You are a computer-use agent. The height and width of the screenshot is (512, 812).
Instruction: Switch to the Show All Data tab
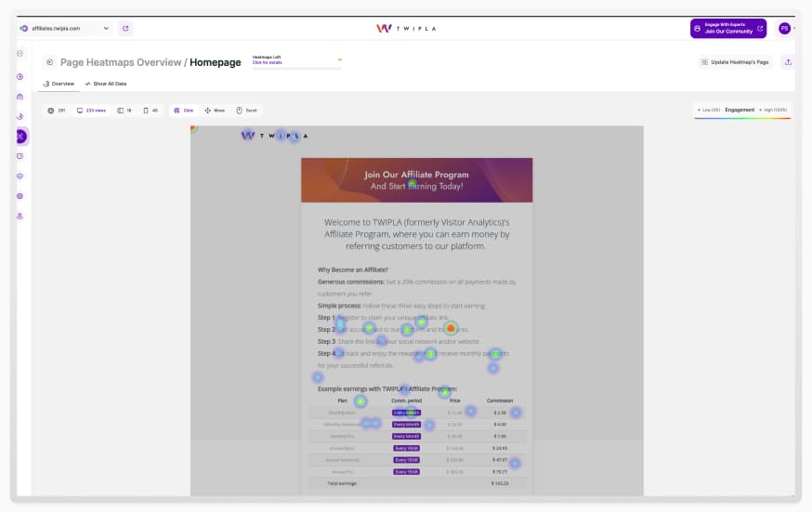106,84
